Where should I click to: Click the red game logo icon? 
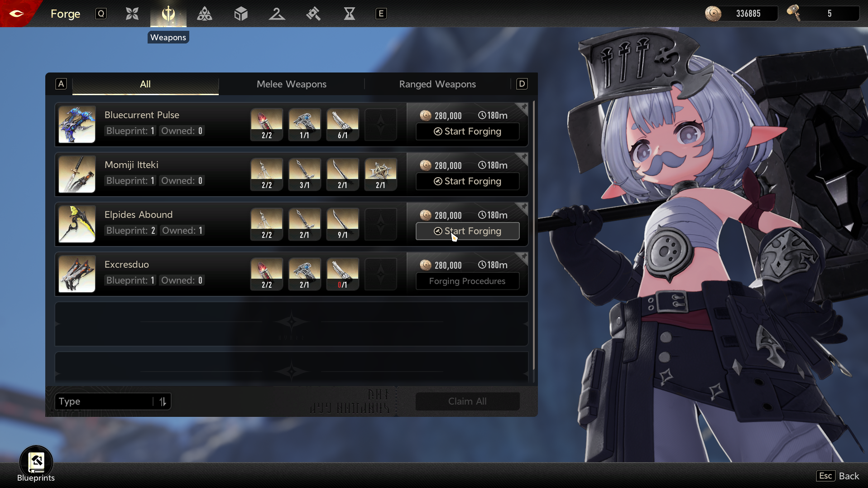click(x=17, y=13)
